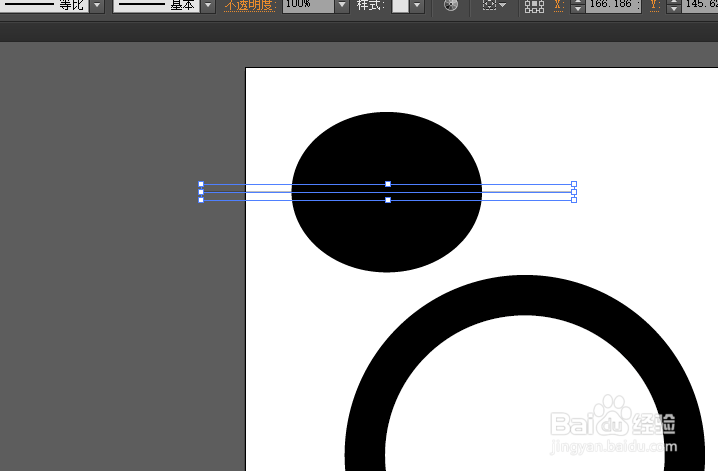Open the align to selection icon menu

click(494, 5)
